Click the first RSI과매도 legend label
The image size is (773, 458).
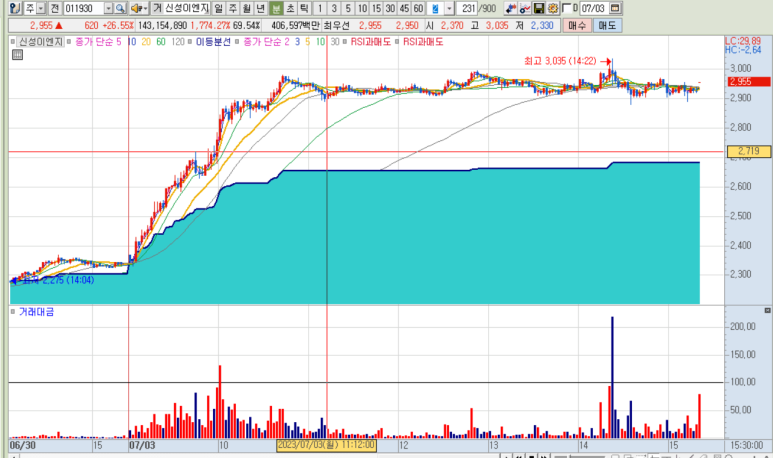(370, 42)
